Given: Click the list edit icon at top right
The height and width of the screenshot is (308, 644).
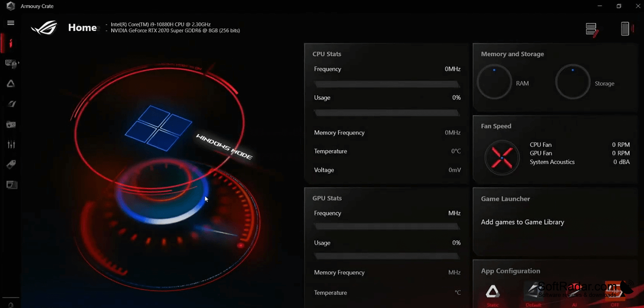Looking at the screenshot, I should (592, 29).
